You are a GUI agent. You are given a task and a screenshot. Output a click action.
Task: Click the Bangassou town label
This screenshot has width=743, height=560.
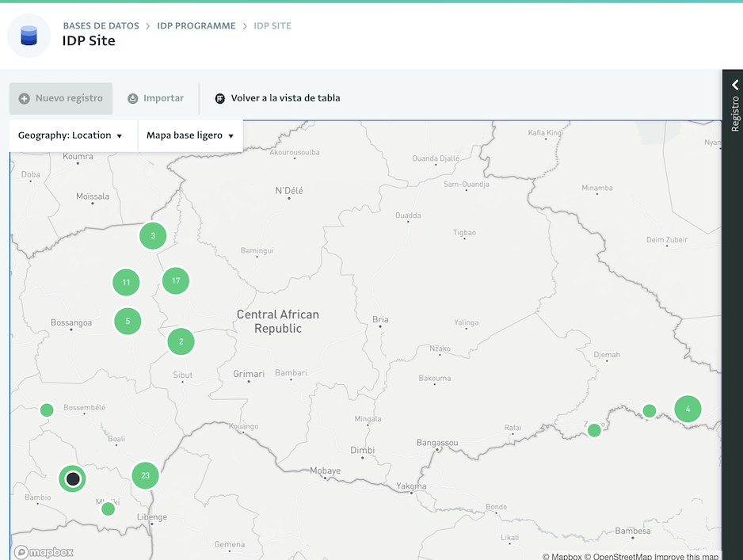437,443
